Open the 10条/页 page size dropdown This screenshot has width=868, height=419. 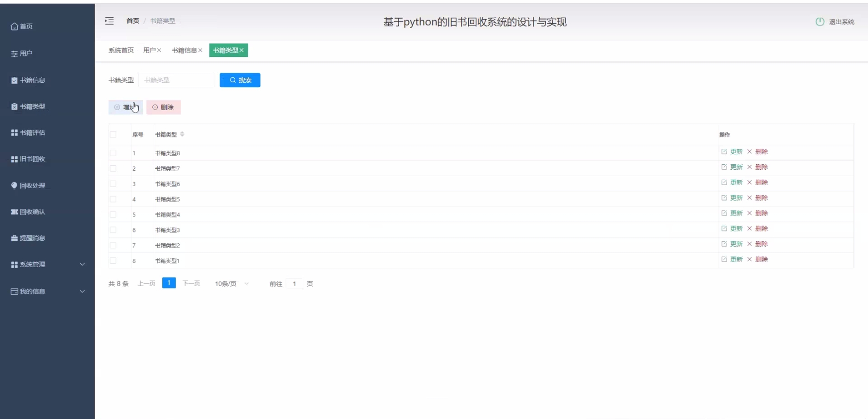231,284
